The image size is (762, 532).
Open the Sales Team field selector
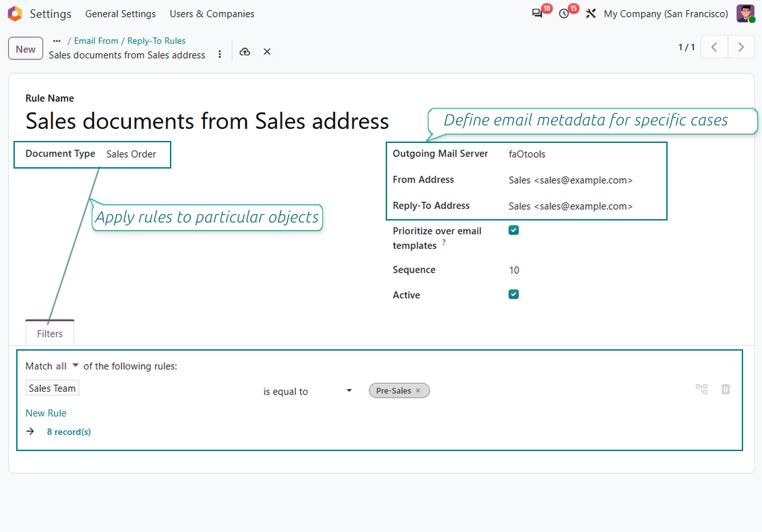[52, 388]
